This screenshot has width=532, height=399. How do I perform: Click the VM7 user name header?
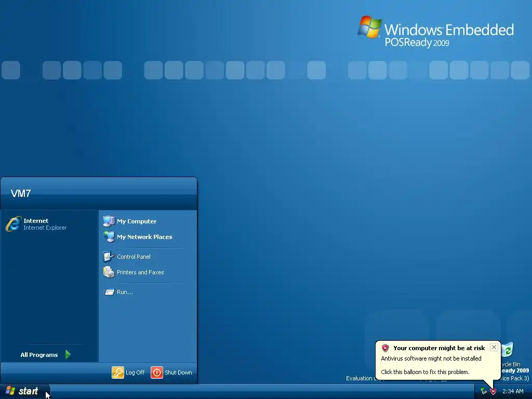point(21,193)
